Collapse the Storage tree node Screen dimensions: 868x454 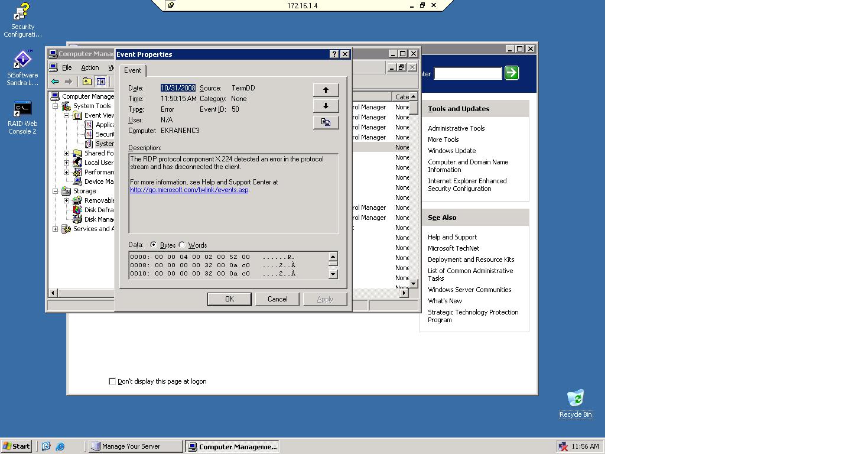pyautogui.click(x=56, y=191)
